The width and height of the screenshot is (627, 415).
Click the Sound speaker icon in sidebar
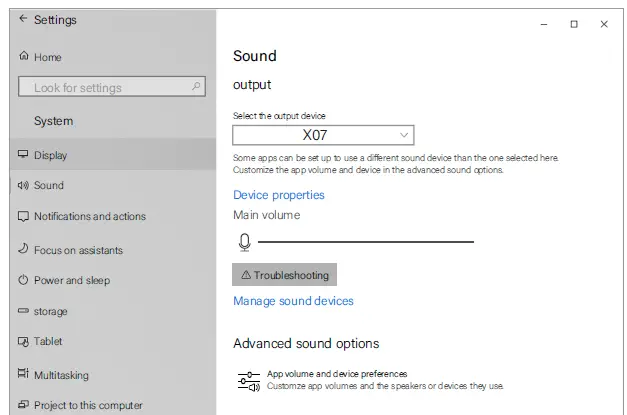point(23,185)
